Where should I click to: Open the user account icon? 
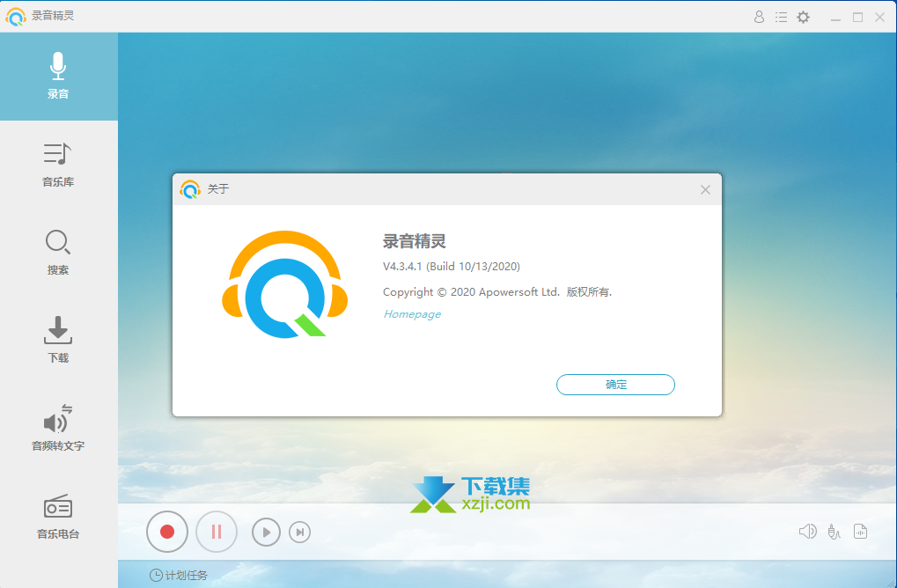coord(759,17)
